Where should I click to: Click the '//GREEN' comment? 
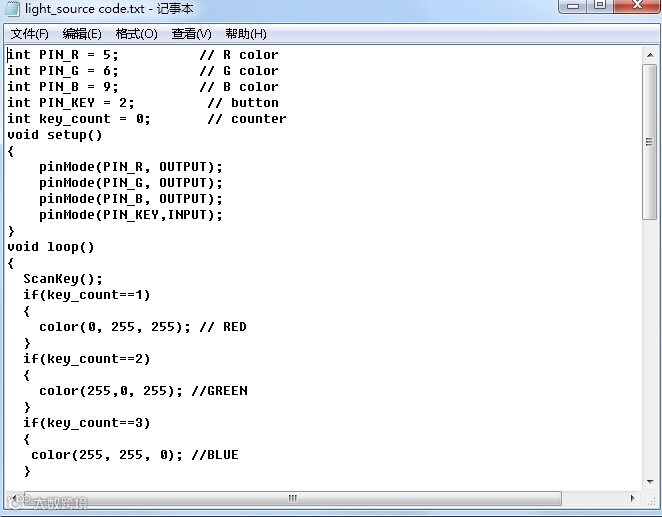[220, 391]
